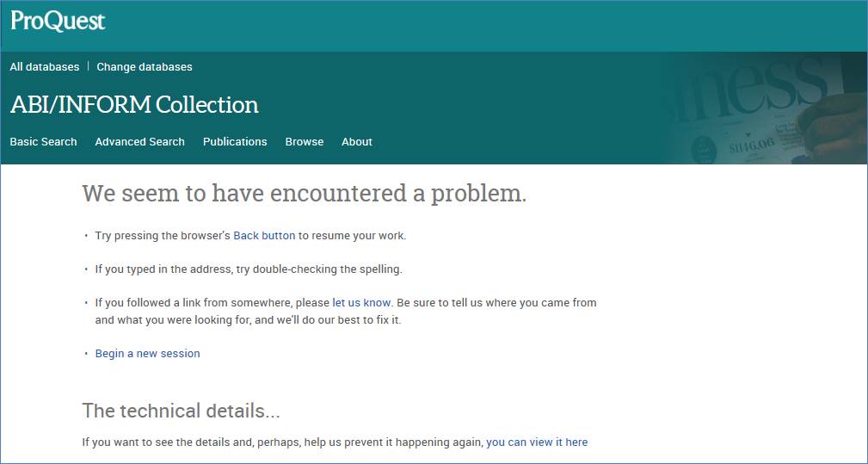Screen dimensions: 868x464
Task: Navigate to the Publications menu item
Action: click(235, 142)
